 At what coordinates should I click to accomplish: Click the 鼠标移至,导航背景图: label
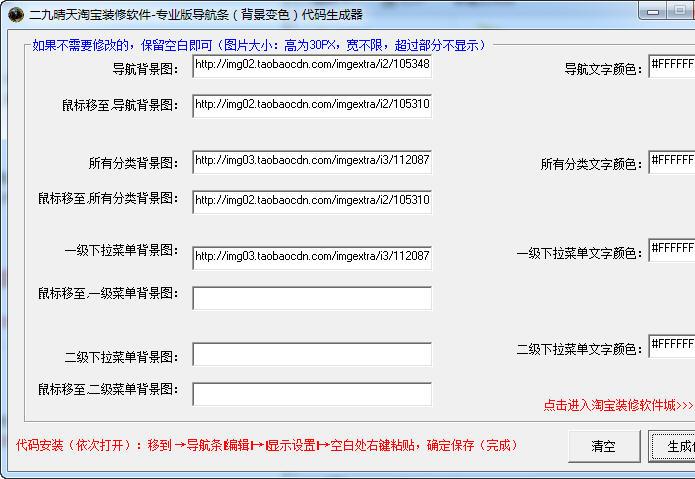pos(121,105)
